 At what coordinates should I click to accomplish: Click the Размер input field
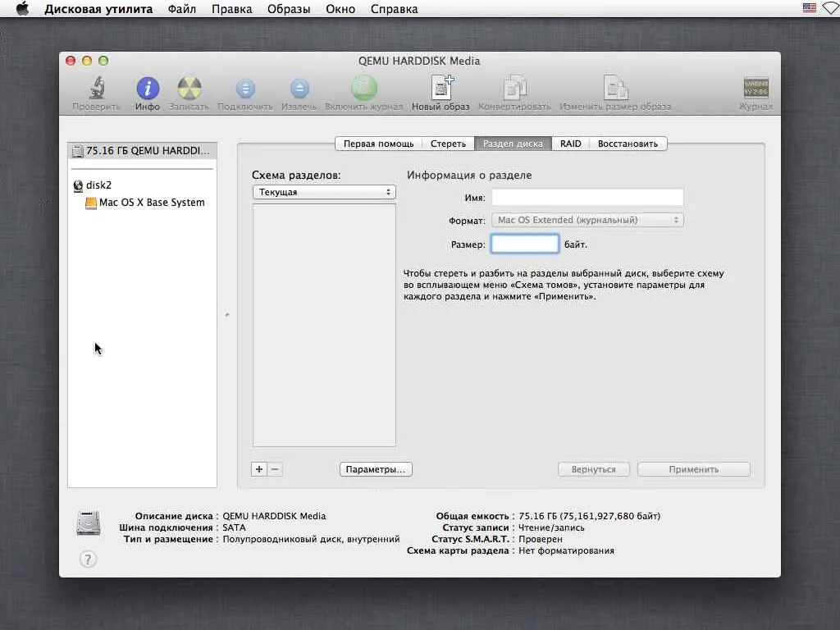pos(525,244)
